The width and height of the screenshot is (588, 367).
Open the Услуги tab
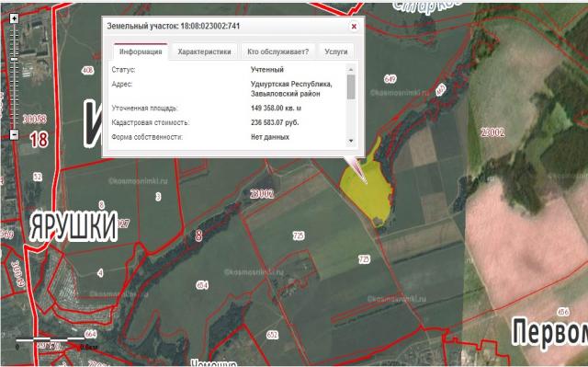pos(336,52)
